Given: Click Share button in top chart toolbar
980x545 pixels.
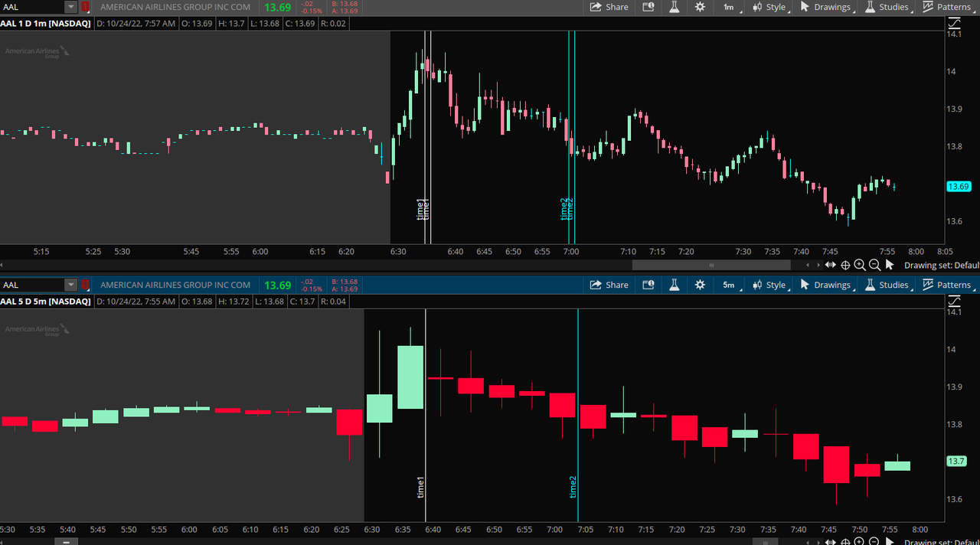Looking at the screenshot, I should tap(609, 7).
